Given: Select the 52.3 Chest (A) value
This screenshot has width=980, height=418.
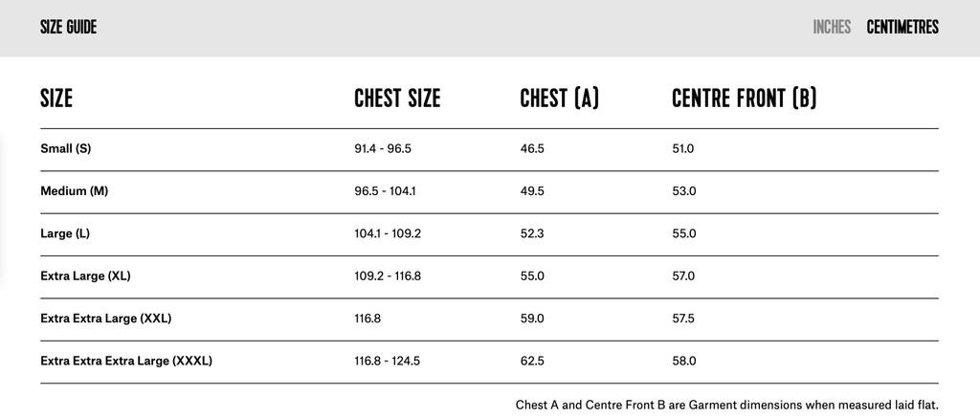Looking at the screenshot, I should coord(532,233).
